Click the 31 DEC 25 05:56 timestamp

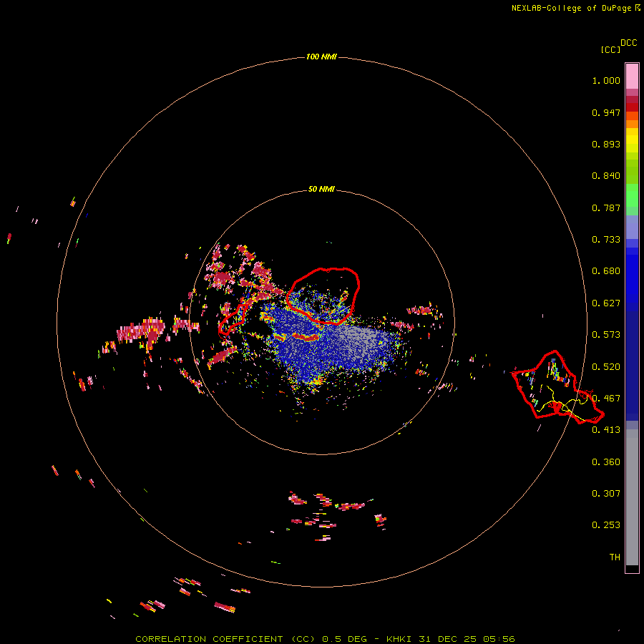pyautogui.click(x=467, y=639)
